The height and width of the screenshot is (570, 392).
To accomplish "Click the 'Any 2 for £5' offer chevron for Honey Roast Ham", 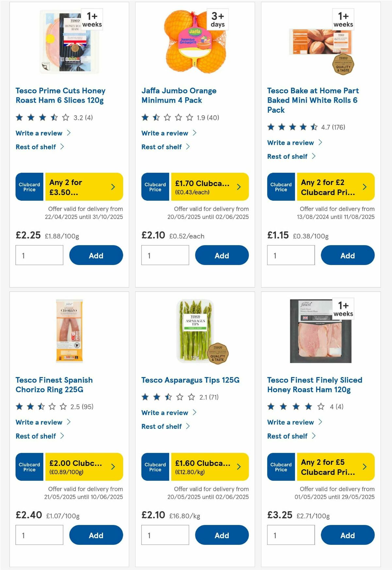I will (x=364, y=467).
